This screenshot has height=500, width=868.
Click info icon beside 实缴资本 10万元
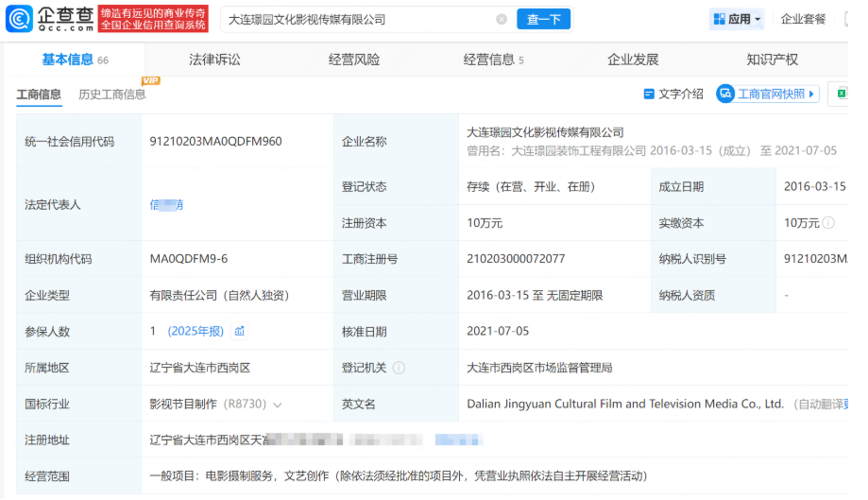click(828, 223)
